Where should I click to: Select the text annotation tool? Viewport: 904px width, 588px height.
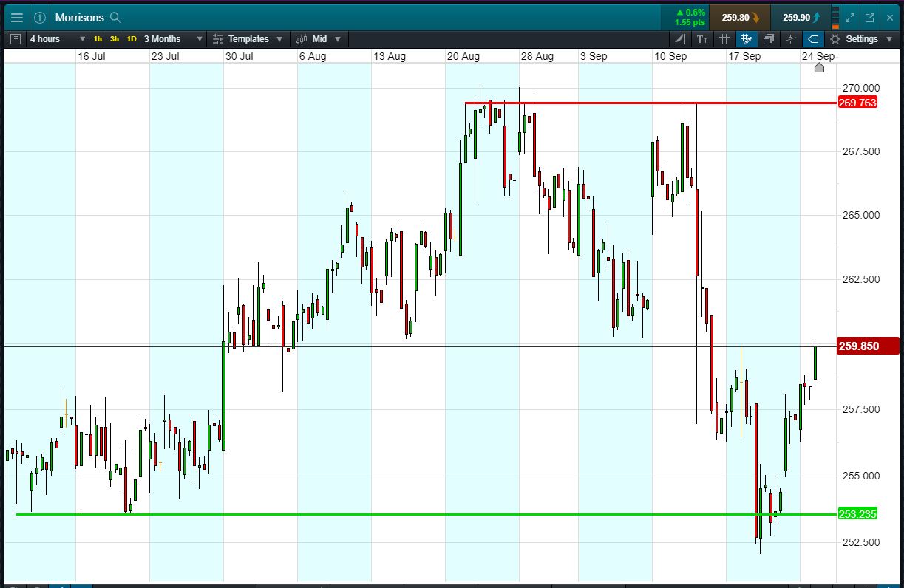point(701,39)
